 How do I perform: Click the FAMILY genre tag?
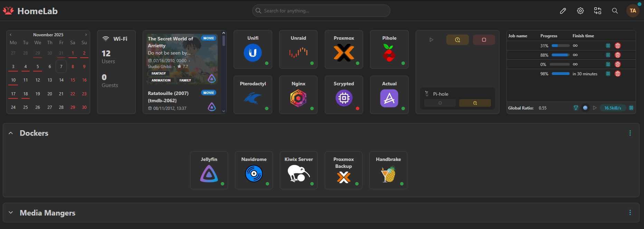point(185,80)
